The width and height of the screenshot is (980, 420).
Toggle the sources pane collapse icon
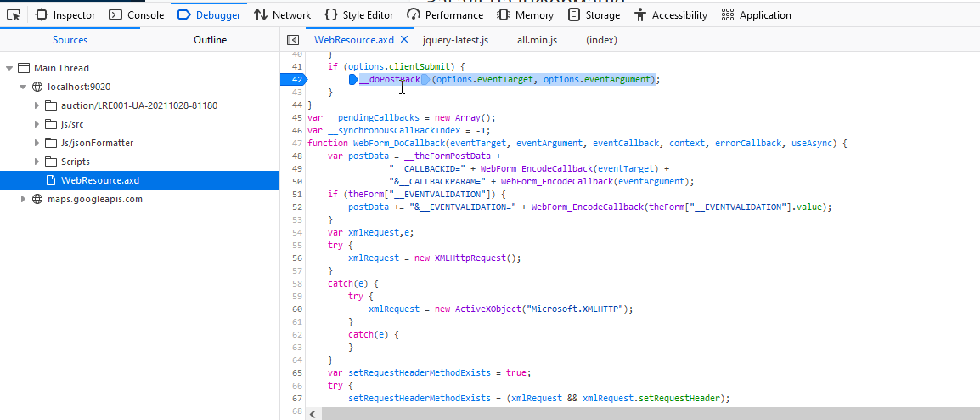(292, 40)
